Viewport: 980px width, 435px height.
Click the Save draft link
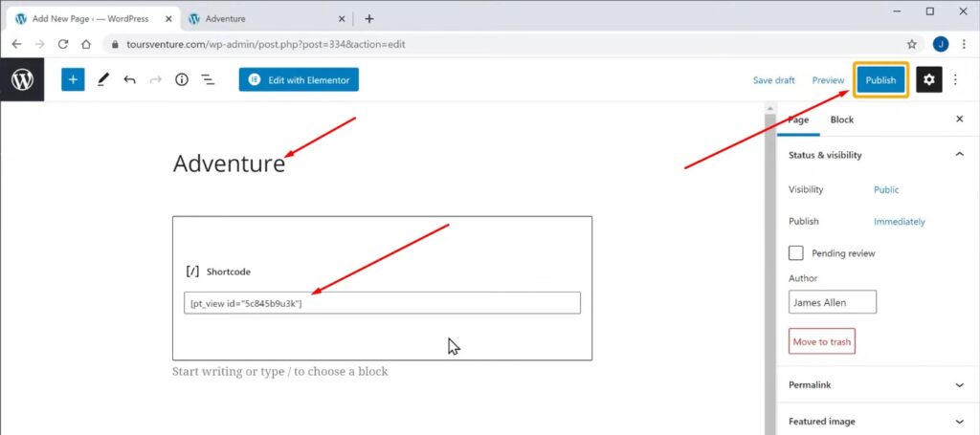click(773, 80)
